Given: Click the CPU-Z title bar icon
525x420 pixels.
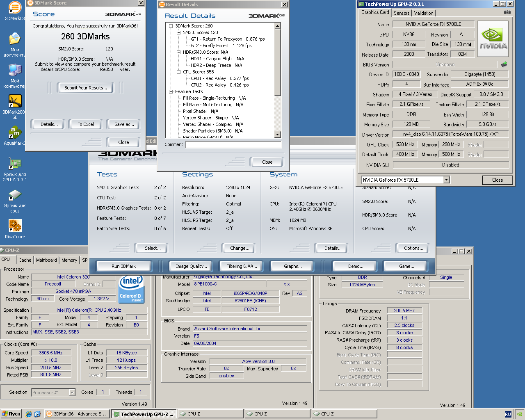Looking at the screenshot, I should coord(2,250).
